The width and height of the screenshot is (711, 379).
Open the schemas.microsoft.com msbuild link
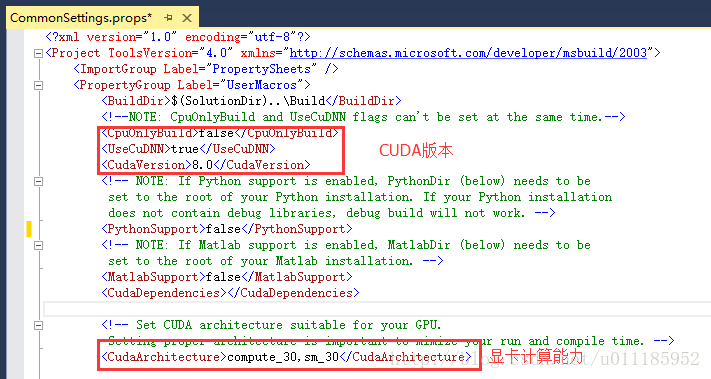tap(468, 53)
